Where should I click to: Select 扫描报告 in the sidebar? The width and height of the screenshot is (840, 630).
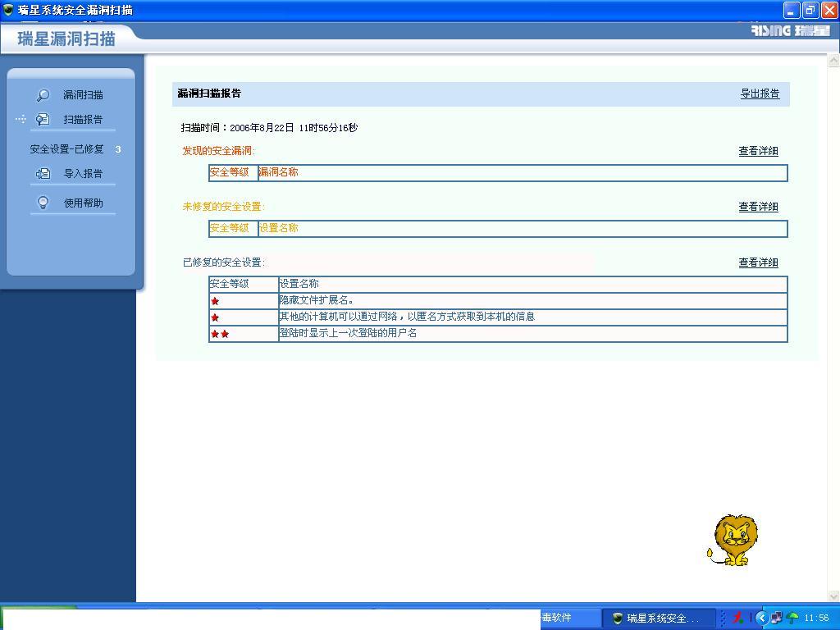point(83,119)
